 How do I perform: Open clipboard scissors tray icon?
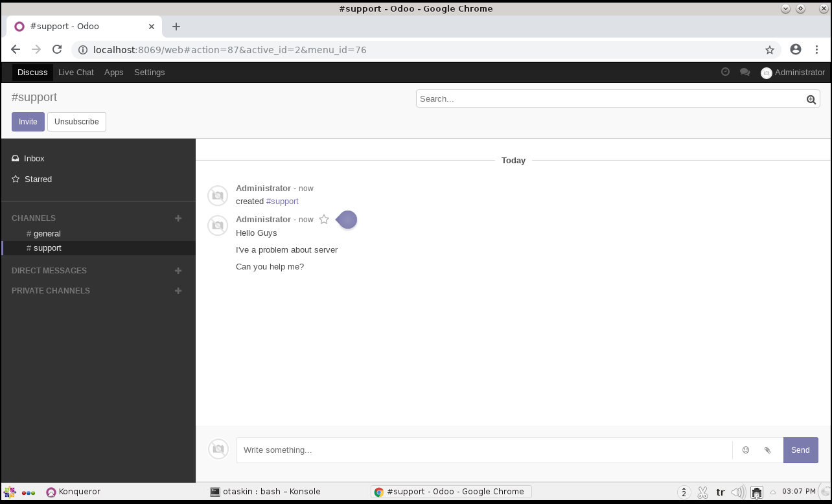tap(702, 492)
